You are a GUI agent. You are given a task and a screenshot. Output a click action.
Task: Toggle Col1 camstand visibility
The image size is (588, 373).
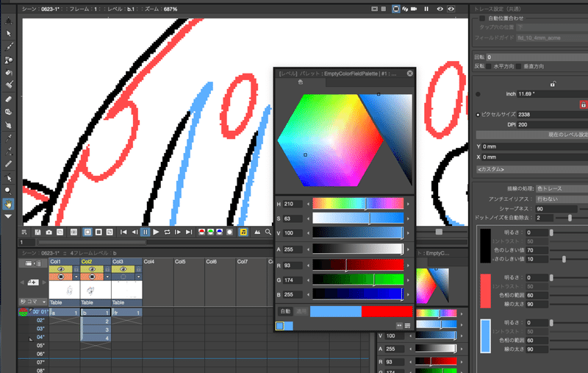60,277
